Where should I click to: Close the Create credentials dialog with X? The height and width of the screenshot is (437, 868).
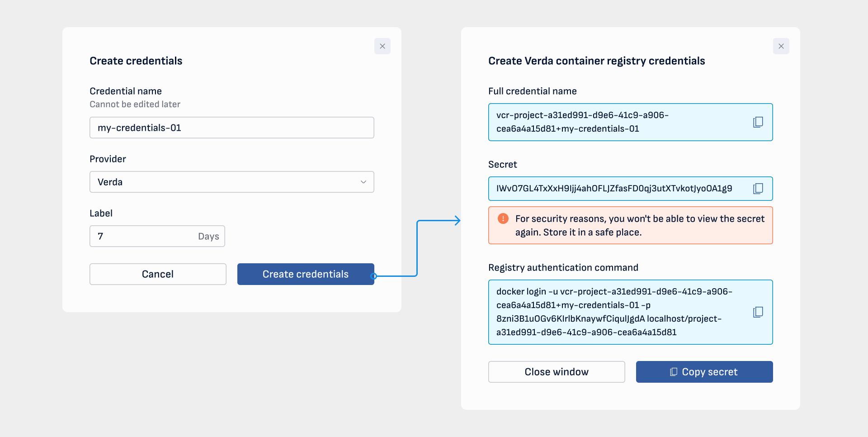(x=382, y=46)
